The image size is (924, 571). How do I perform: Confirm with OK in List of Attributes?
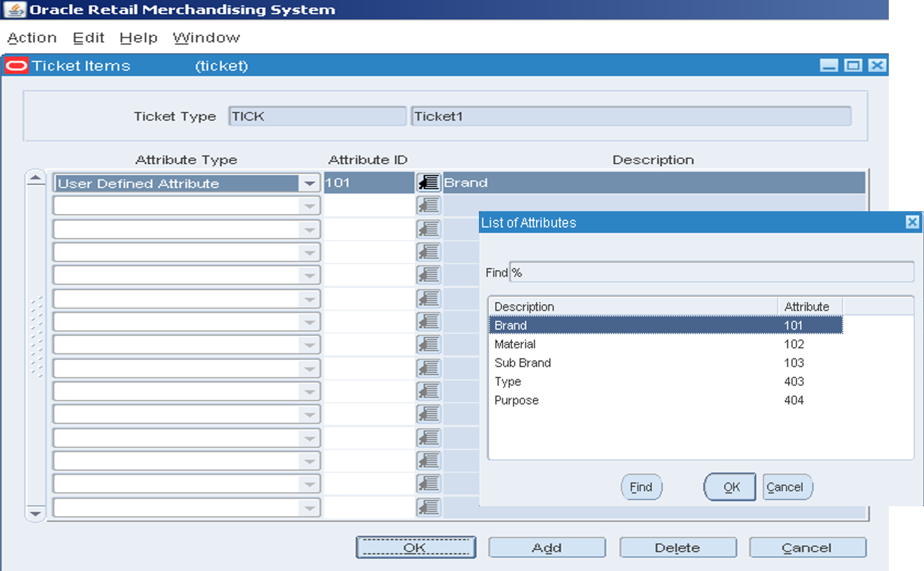tap(730, 487)
